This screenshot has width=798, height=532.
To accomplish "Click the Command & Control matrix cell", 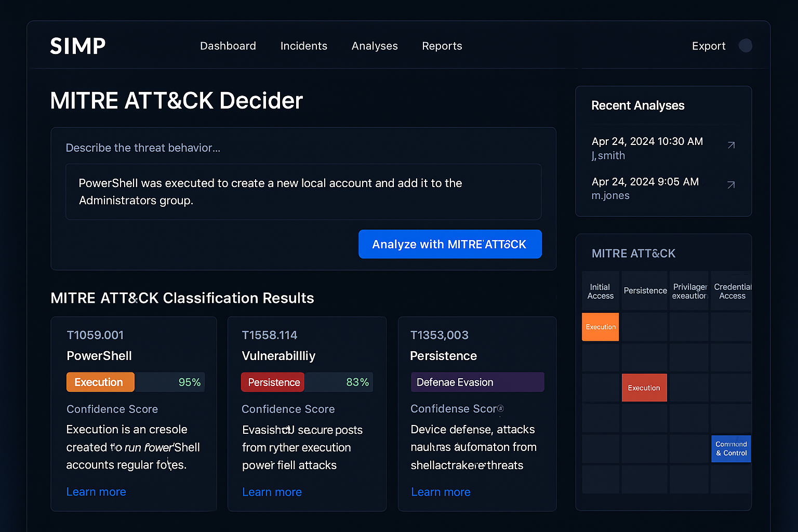I will coord(731,448).
